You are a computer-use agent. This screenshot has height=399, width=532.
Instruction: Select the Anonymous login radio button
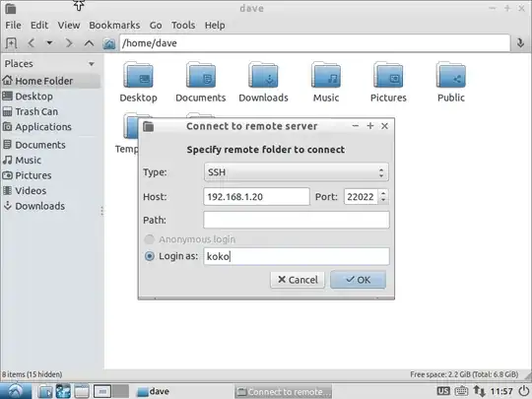[150, 239]
